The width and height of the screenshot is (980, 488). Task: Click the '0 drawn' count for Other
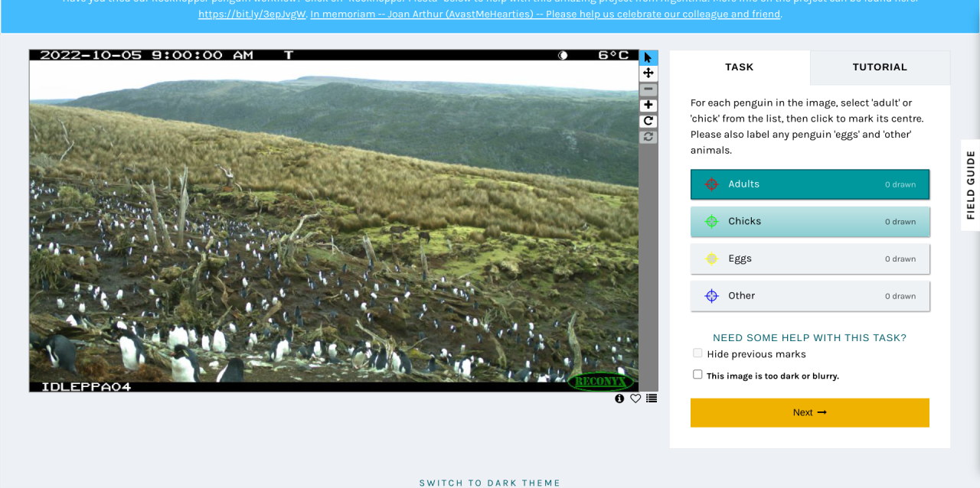(x=900, y=296)
